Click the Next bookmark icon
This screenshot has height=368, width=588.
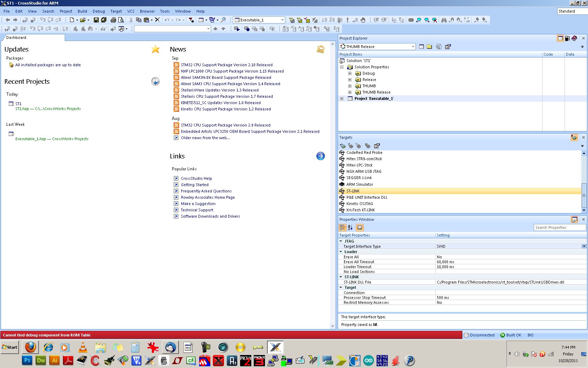click(427, 20)
